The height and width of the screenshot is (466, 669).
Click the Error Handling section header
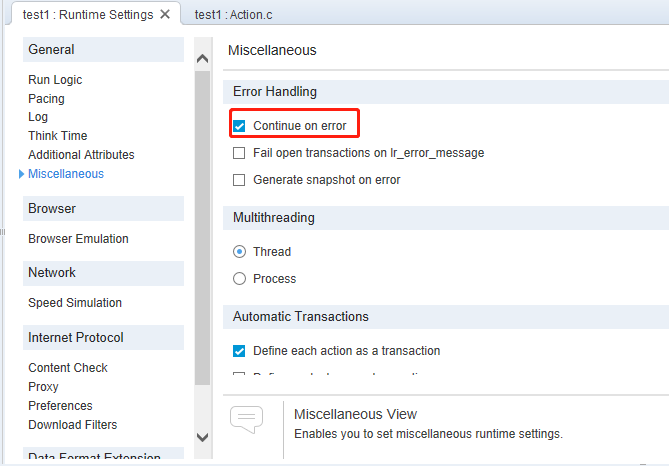pyautogui.click(x=446, y=92)
